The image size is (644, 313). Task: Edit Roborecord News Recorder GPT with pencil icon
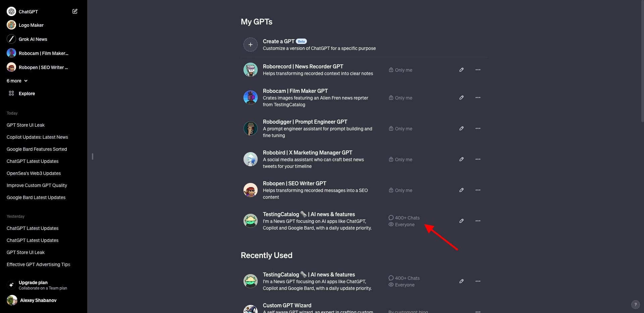(x=462, y=70)
